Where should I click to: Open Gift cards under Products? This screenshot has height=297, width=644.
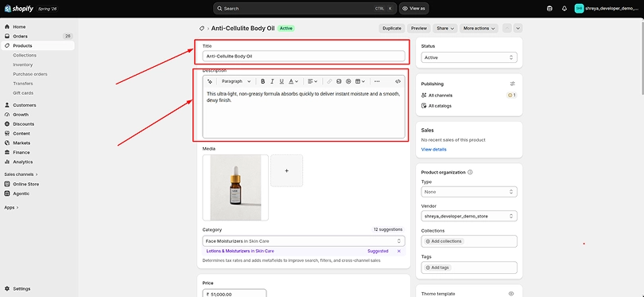click(23, 93)
